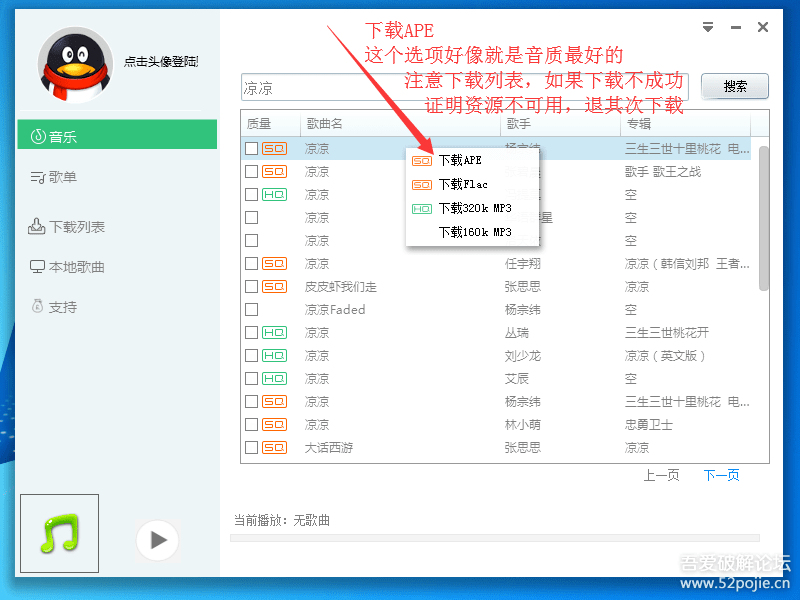Click the SQ badge on 皮皮虾我们走 row

[274, 287]
